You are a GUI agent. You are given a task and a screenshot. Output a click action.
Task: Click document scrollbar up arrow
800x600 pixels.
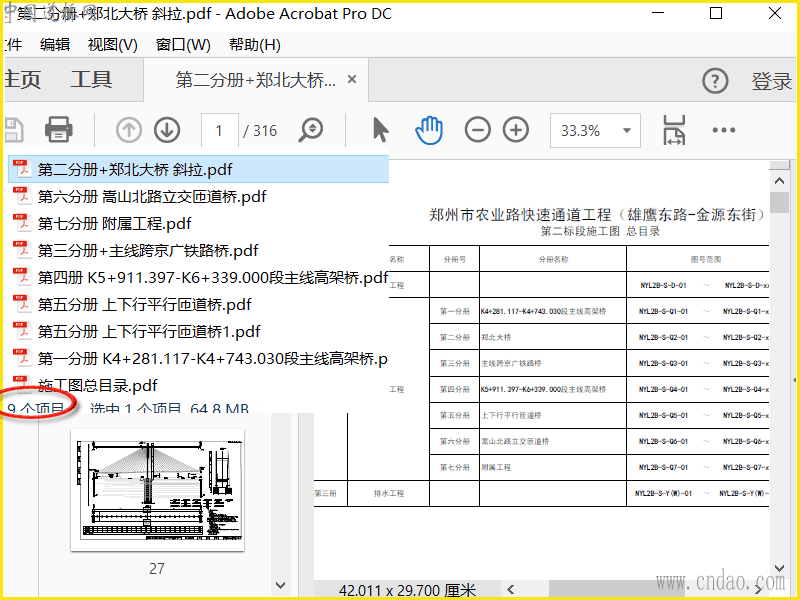click(779, 181)
